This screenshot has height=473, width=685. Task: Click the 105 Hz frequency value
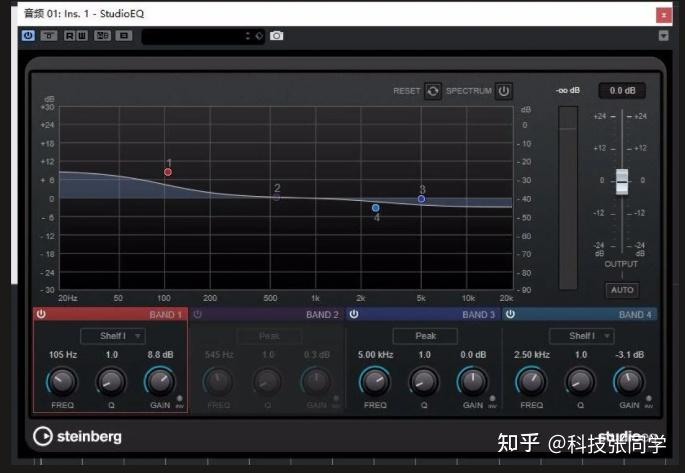pyautogui.click(x=63, y=355)
